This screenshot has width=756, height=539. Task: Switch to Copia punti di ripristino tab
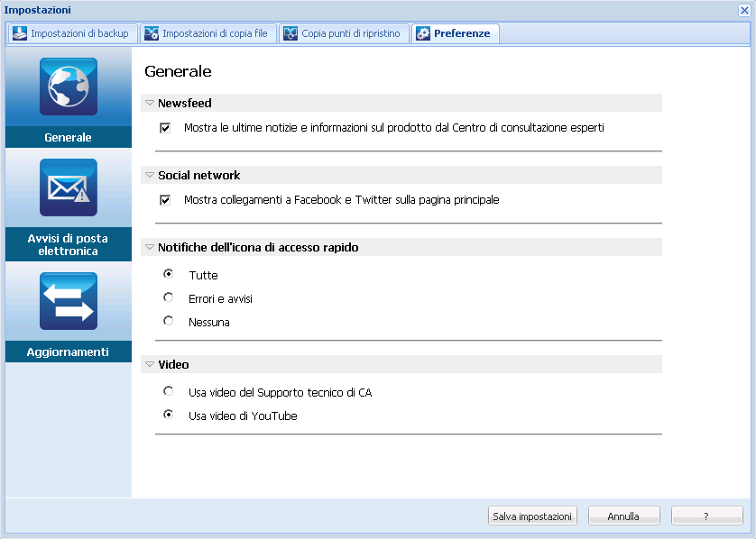tap(345, 33)
